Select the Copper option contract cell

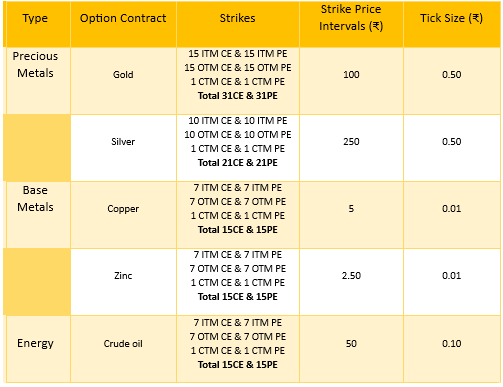point(123,209)
